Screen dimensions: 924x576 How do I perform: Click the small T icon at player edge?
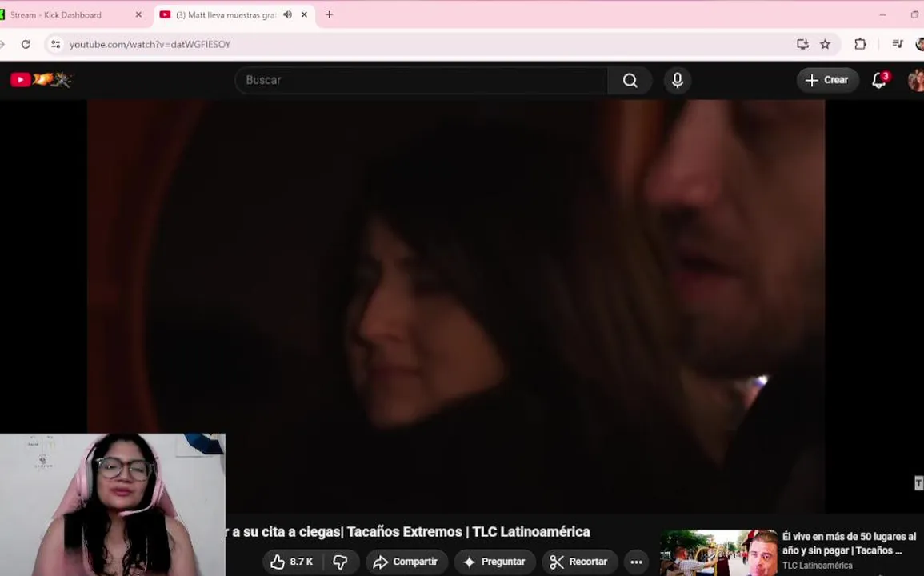[918, 483]
